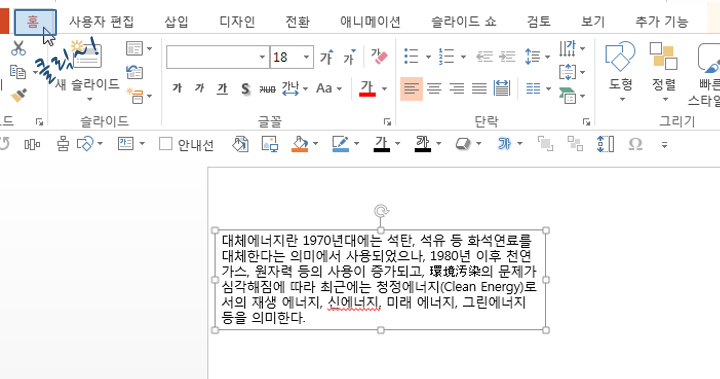Viewport: 720px width, 379px height.
Task: Open the 슬라이드 쇼 tab
Action: pyautogui.click(x=464, y=22)
